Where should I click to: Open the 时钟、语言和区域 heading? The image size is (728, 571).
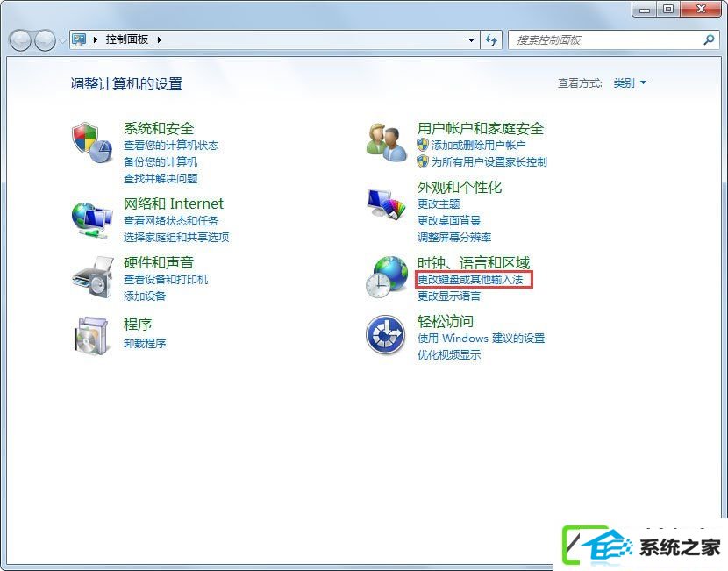click(x=474, y=262)
